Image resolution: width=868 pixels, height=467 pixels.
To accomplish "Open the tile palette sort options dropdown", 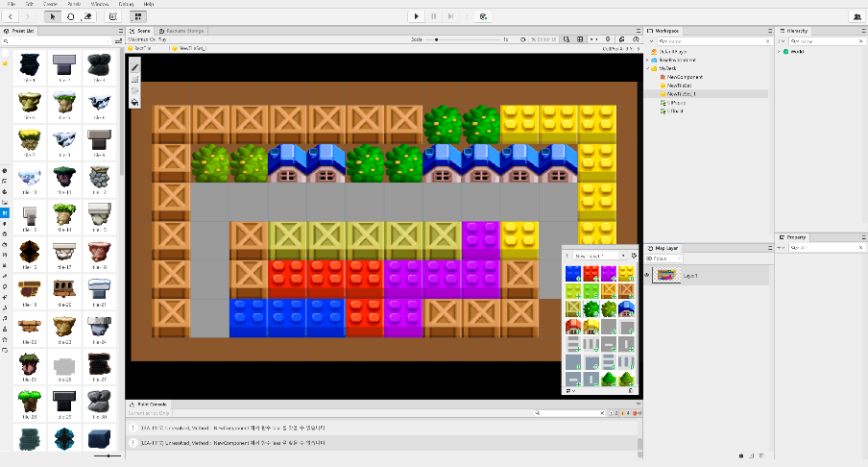I will tap(570, 390).
